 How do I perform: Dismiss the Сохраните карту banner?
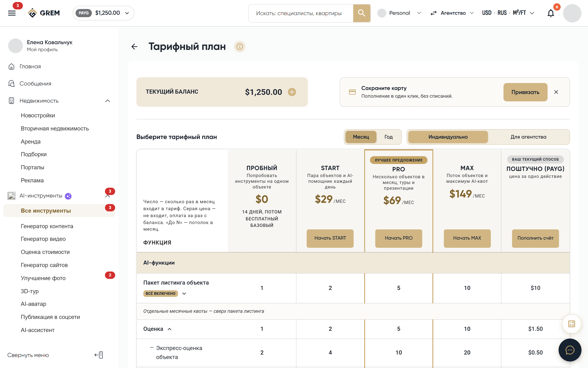556,92
